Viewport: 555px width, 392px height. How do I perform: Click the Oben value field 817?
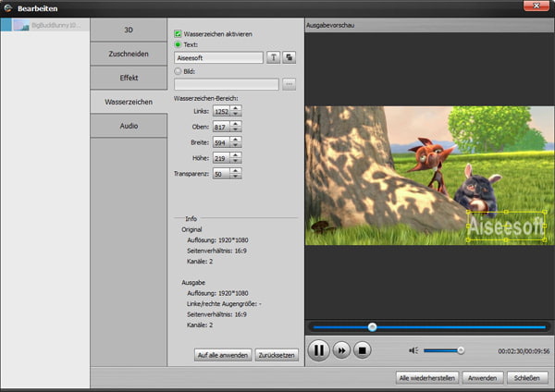222,127
